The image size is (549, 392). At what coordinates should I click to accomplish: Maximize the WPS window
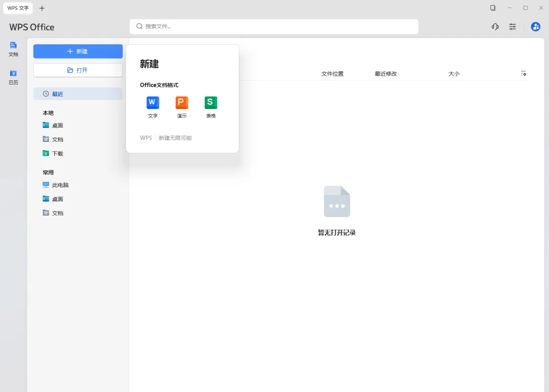525,8
